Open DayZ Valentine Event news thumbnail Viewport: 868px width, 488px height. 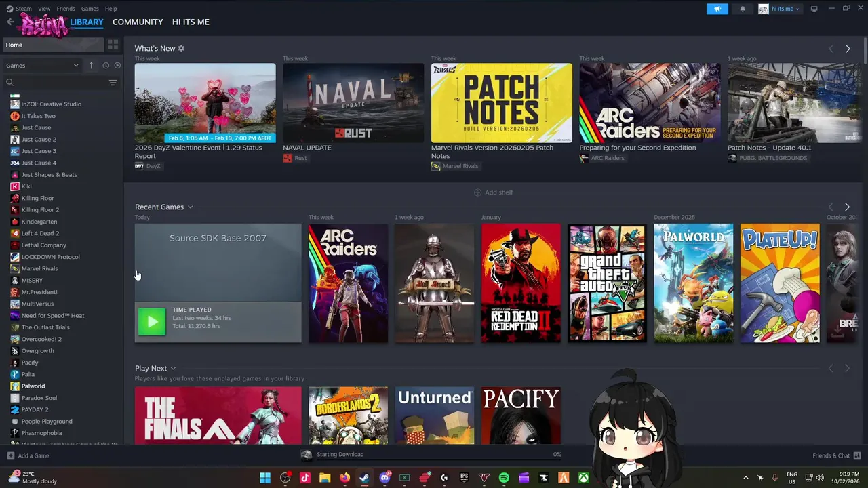[x=205, y=103]
